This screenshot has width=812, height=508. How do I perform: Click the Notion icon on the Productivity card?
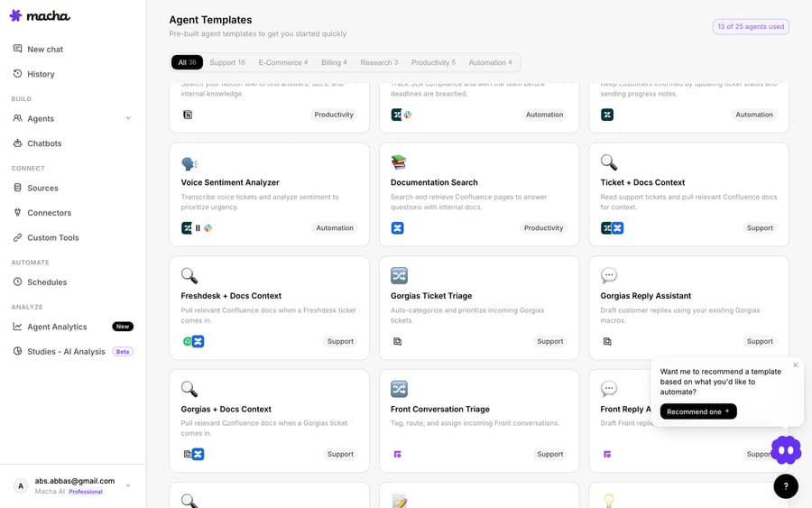tap(188, 115)
